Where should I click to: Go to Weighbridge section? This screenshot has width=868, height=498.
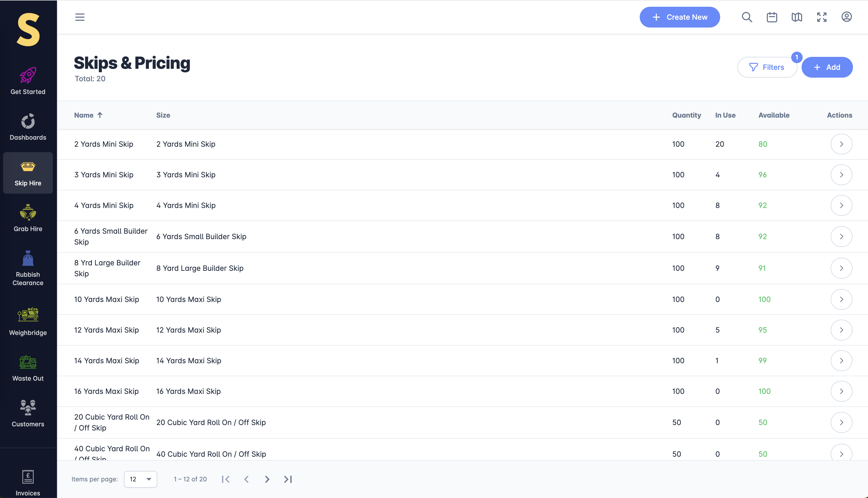(x=28, y=321)
